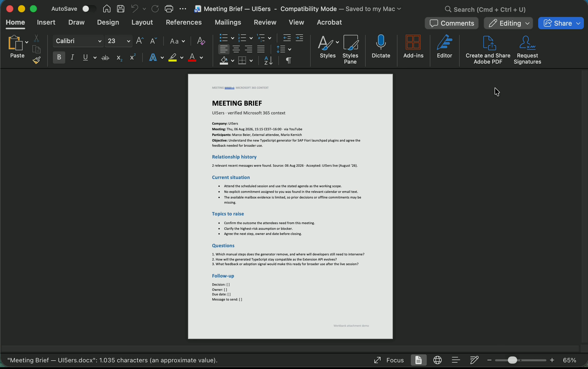Switch to the Design tab
Viewport: 588px width, 369px height.
108,22
